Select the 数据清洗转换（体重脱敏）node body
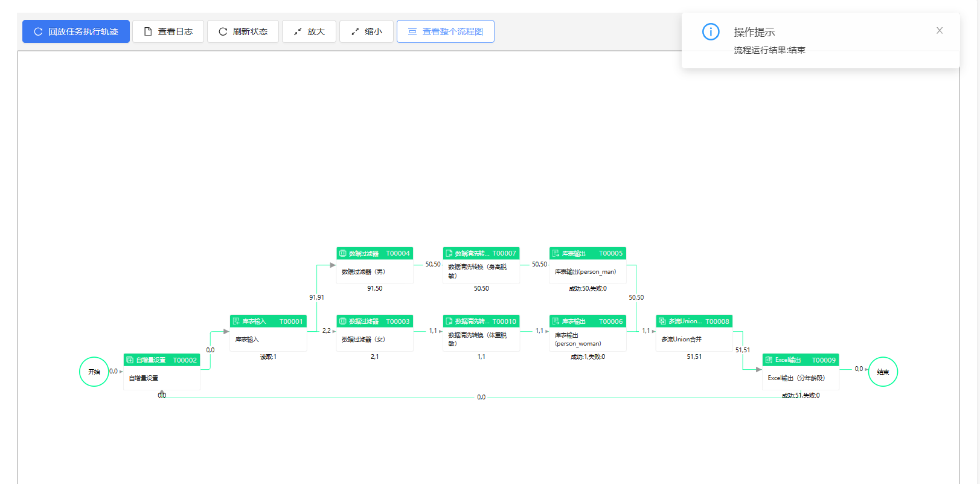 (x=481, y=340)
